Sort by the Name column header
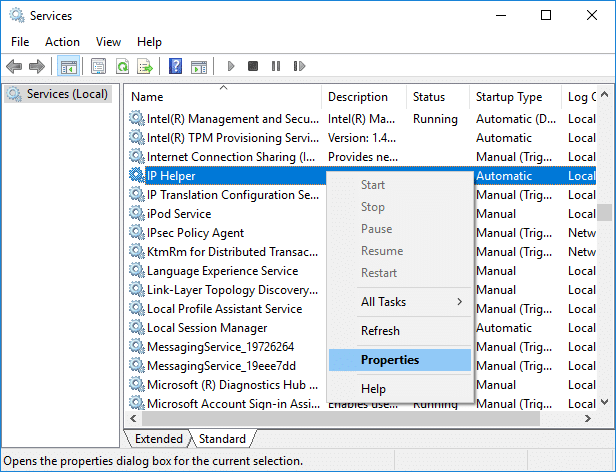Image resolution: width=616 pixels, height=472 pixels. (x=222, y=97)
